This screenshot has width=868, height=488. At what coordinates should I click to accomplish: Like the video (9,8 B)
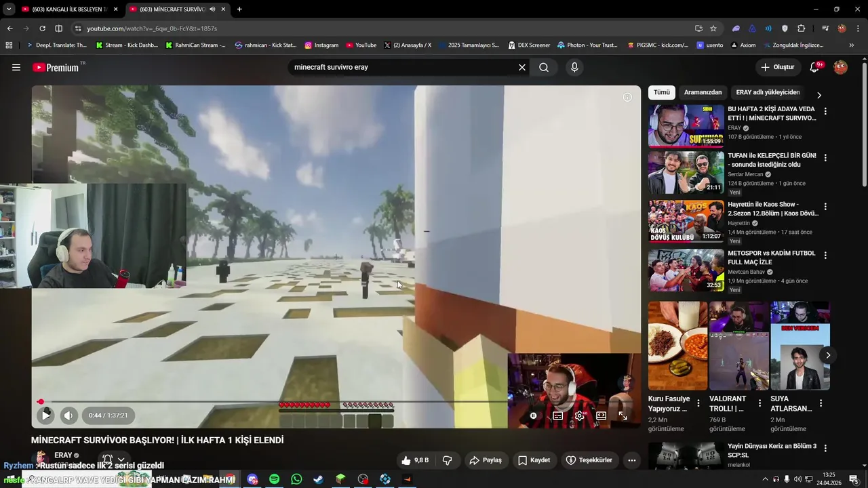414,460
